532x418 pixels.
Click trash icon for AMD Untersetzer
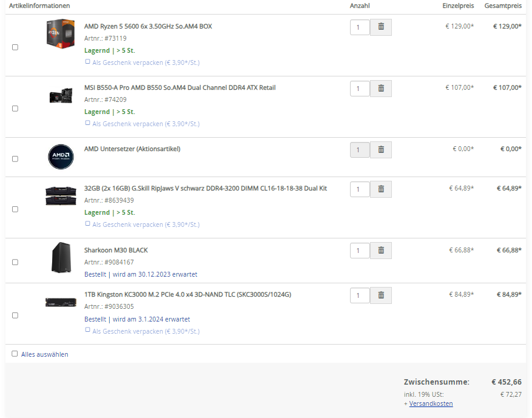click(x=381, y=150)
